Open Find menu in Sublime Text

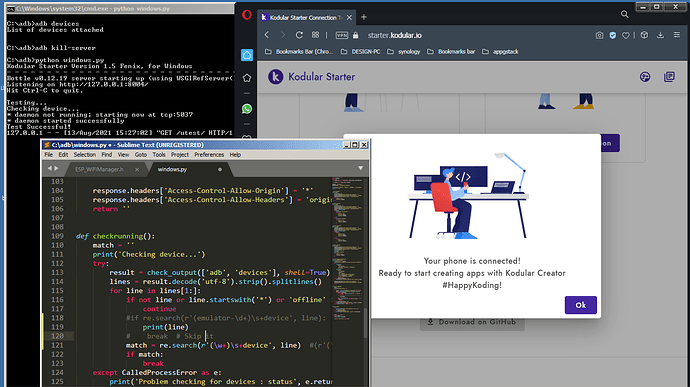point(106,155)
